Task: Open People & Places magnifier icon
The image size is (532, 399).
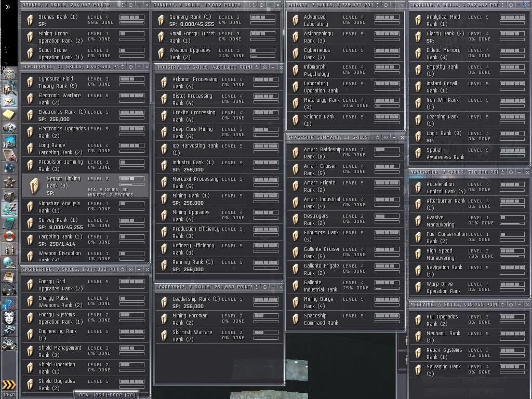Action: 9,88
